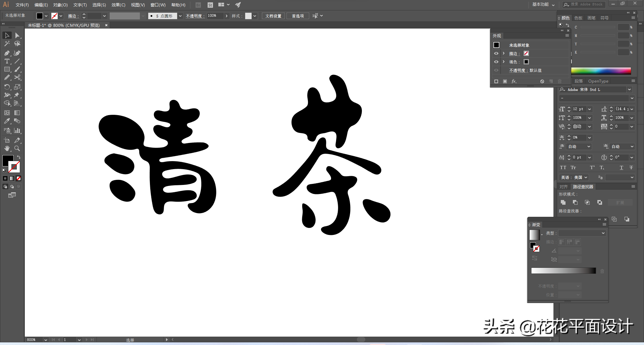Open the 文件(F) menu
This screenshot has width=644, height=345.
tap(22, 5)
